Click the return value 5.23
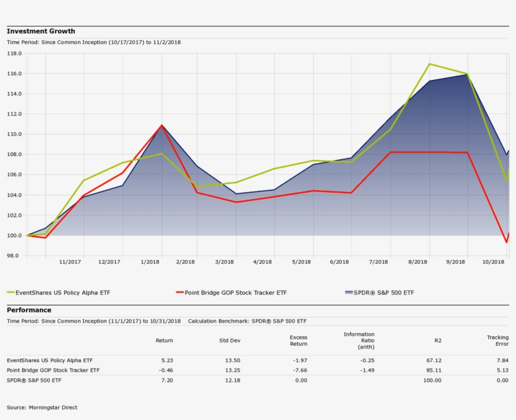The width and height of the screenshot is (516, 420). pyautogui.click(x=167, y=360)
